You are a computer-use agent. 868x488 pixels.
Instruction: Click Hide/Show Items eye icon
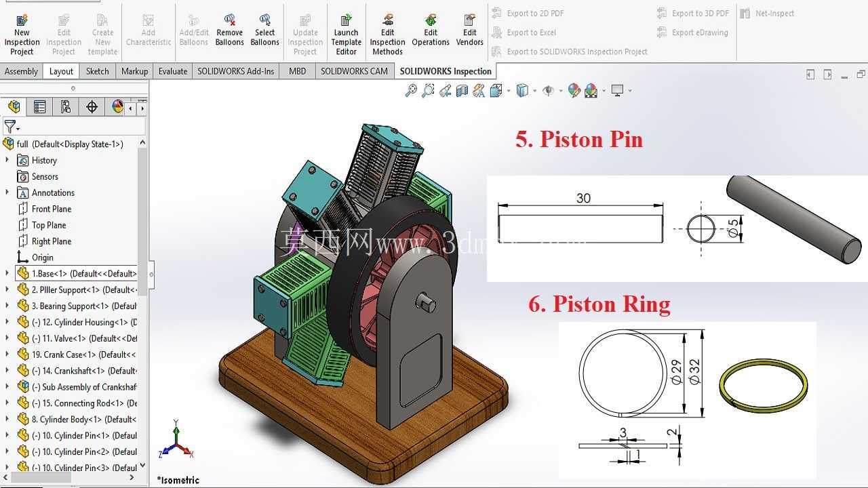[548, 90]
